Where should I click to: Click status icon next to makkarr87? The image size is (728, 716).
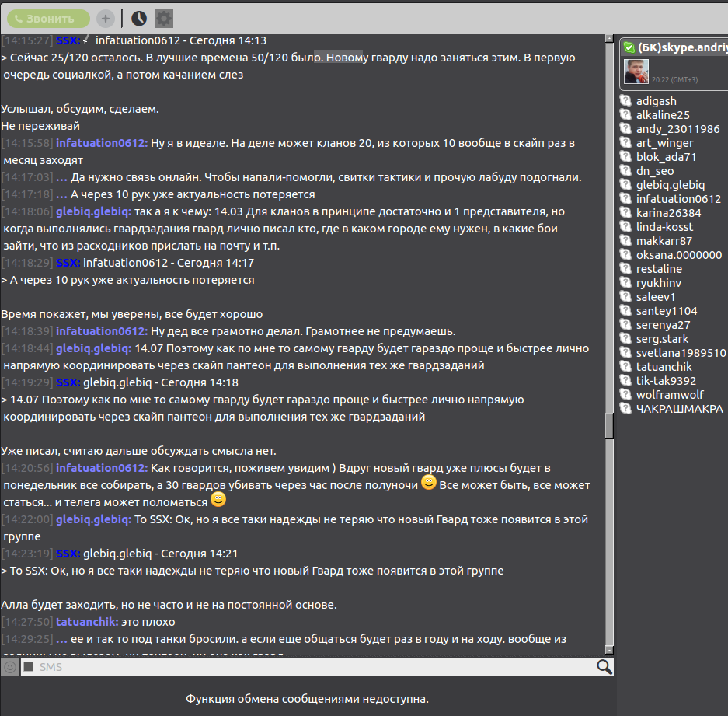tap(626, 240)
